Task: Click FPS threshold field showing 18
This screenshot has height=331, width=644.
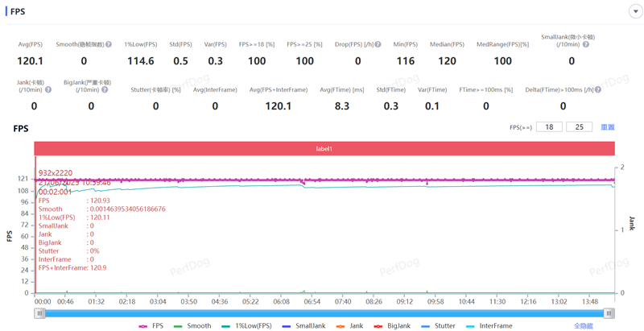Action: click(549, 127)
